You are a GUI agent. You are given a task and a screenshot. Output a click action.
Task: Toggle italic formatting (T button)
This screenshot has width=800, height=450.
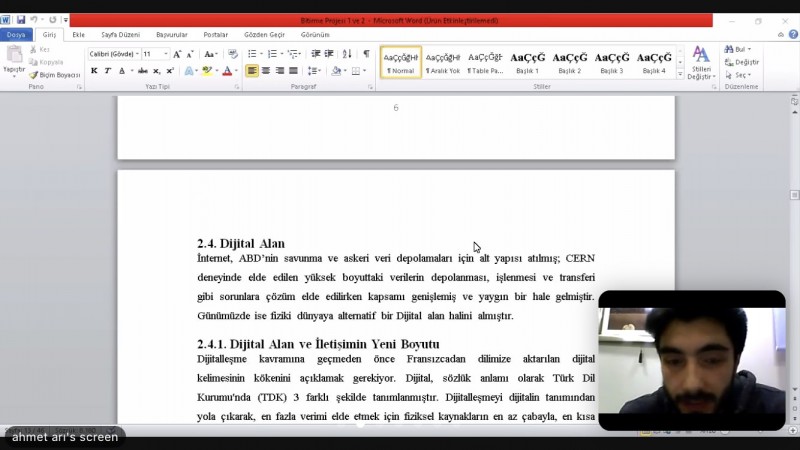[107, 71]
